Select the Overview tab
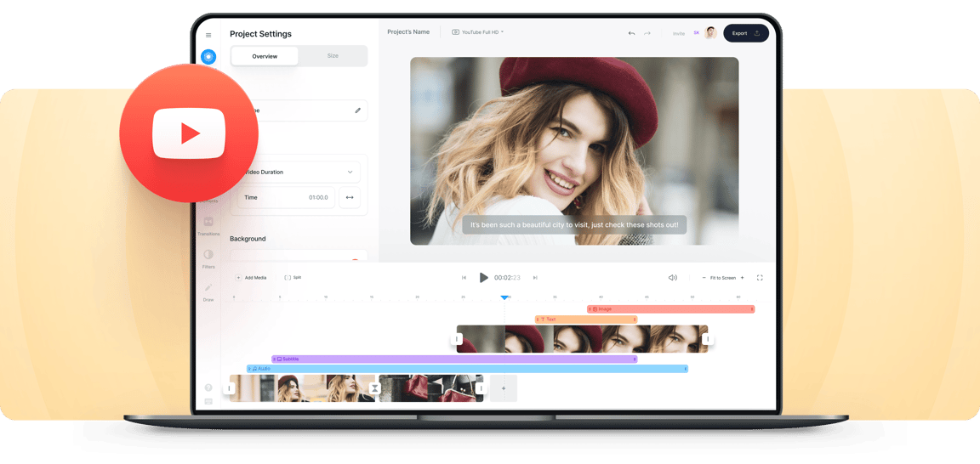 coord(265,56)
